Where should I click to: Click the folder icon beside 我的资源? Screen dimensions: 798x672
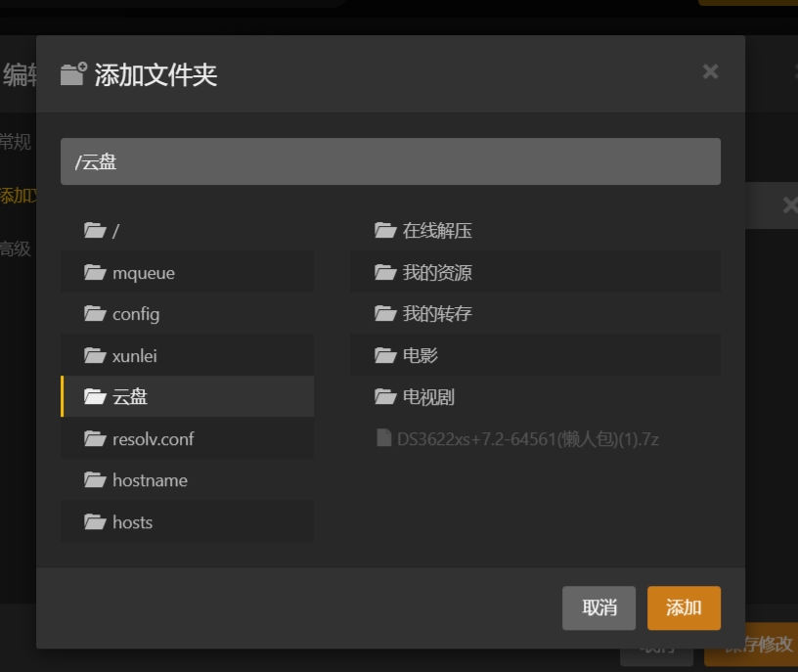click(x=385, y=272)
